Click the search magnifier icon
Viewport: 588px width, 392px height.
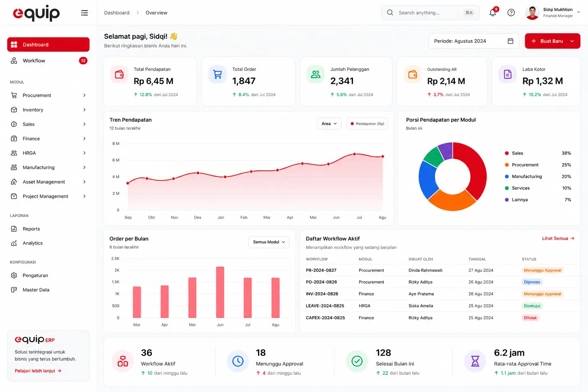pyautogui.click(x=390, y=13)
